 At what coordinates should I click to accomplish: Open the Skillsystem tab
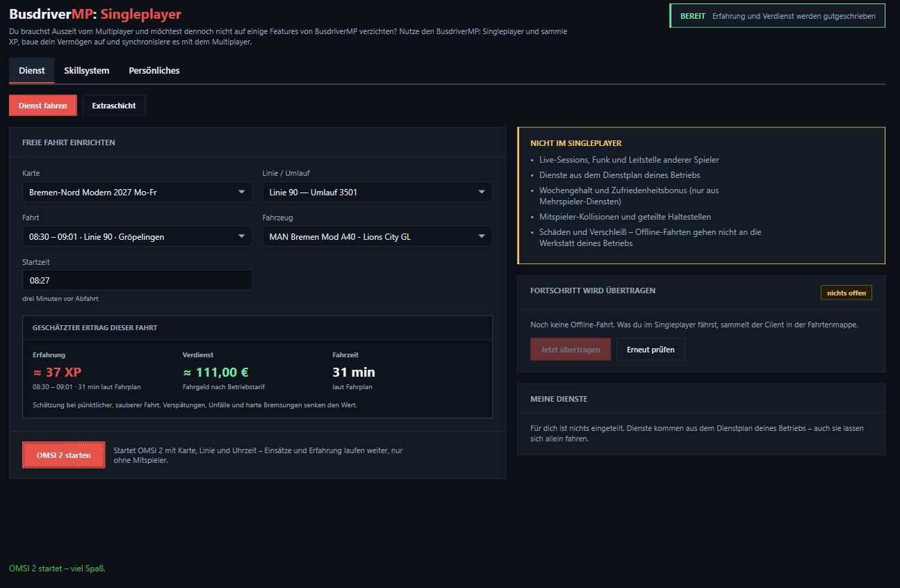tap(87, 70)
